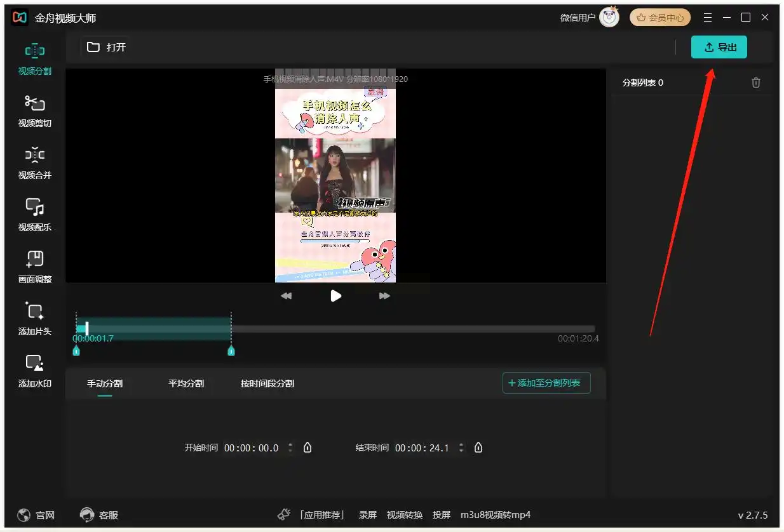
Task: Click the WeChat user avatar
Action: pos(609,18)
